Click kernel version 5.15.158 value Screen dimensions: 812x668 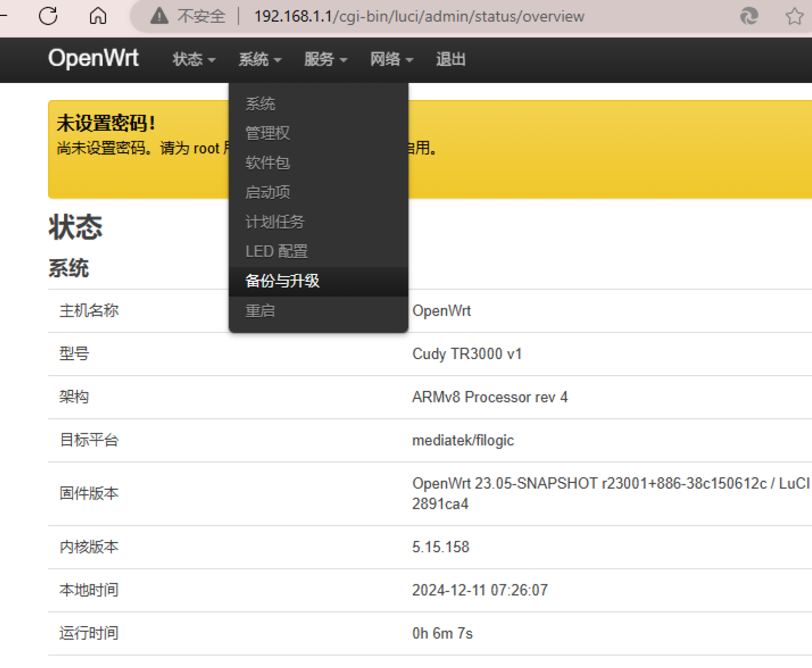(x=441, y=547)
